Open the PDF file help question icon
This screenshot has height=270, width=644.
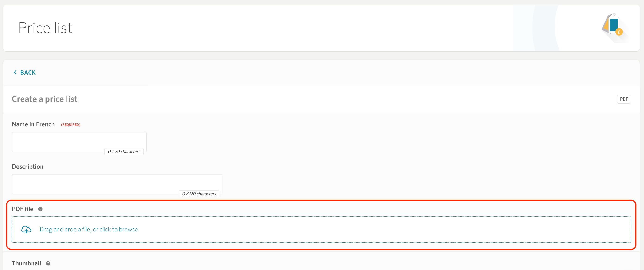(x=40, y=209)
